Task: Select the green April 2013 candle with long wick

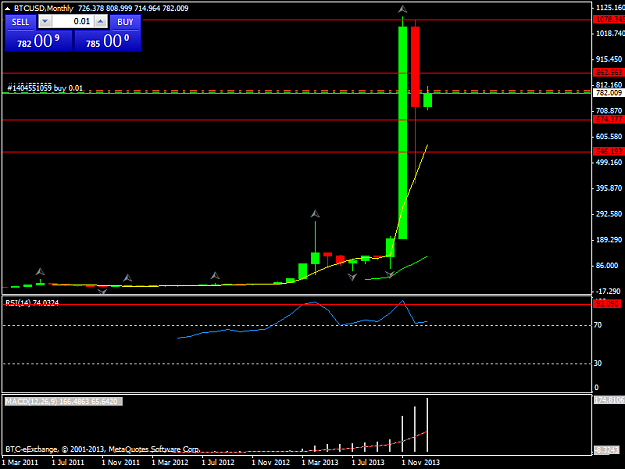Action: pos(315,258)
